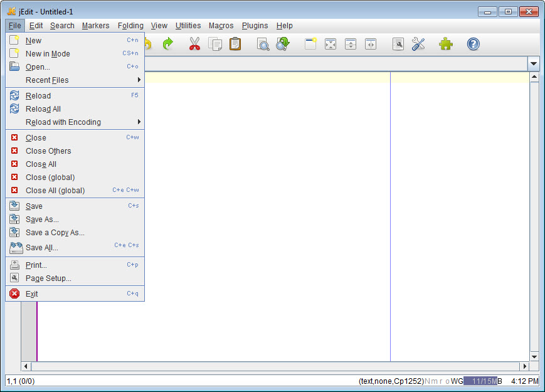Choose Close in the File menu
Viewport: 545px width, 392px height.
click(75, 137)
